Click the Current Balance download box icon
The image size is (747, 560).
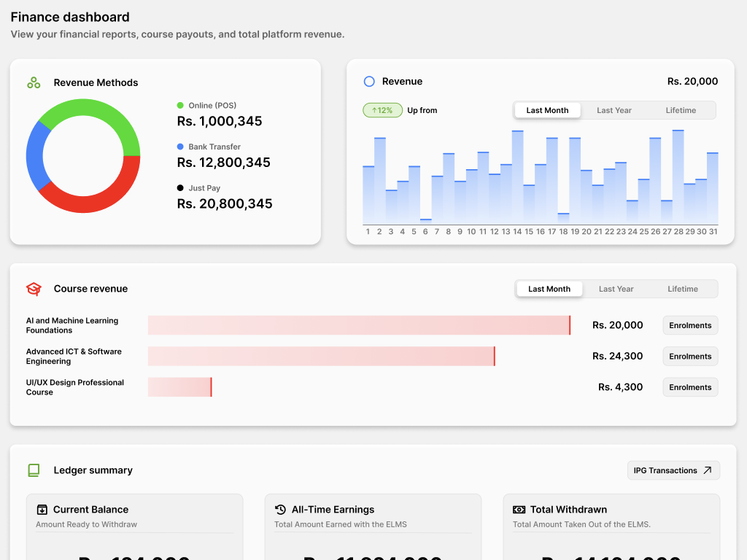(42, 510)
